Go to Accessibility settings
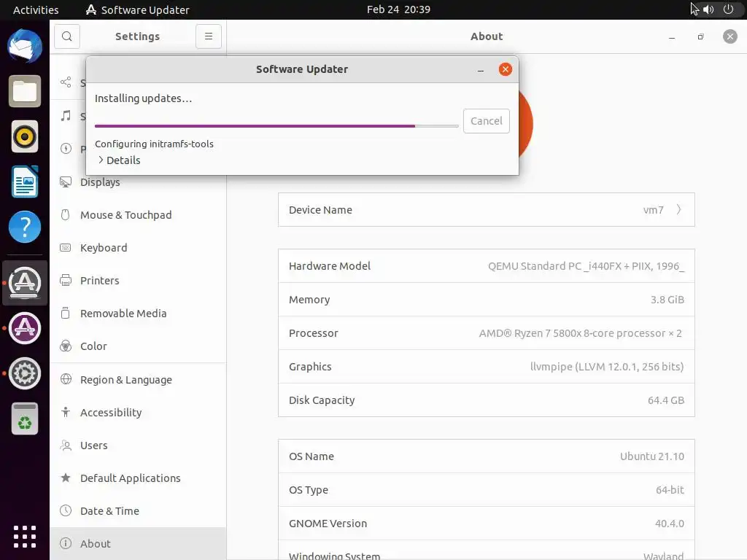The width and height of the screenshot is (747, 560). [x=138, y=413]
